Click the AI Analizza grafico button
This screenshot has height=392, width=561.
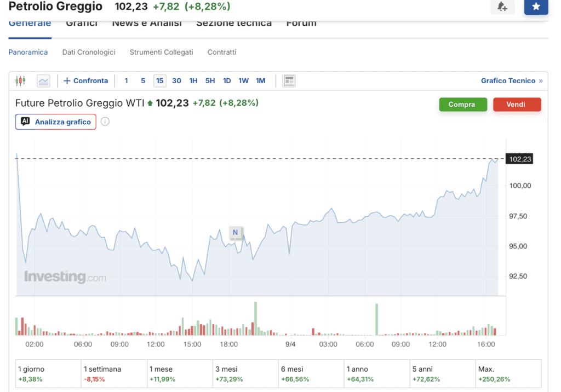pyautogui.click(x=56, y=122)
